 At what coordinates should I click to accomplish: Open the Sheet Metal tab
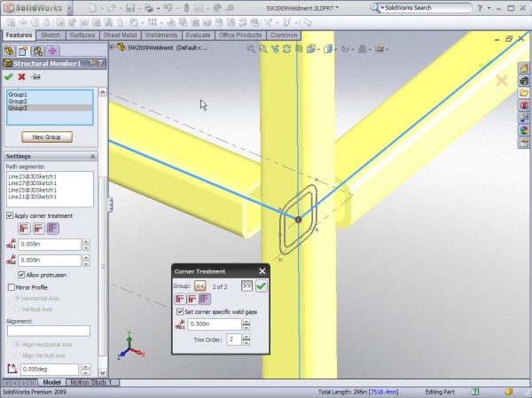[120, 35]
